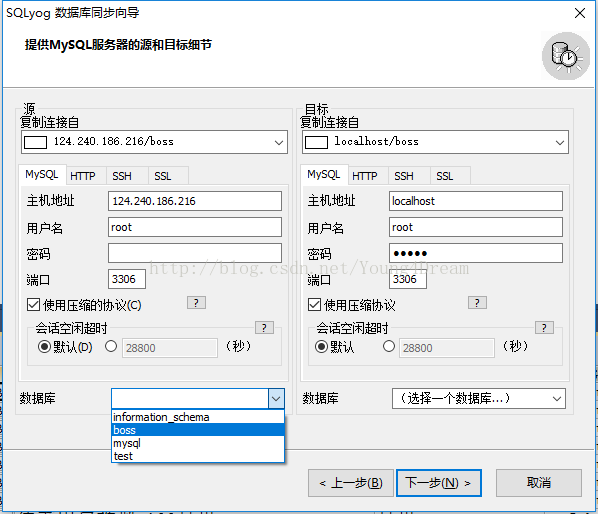The width and height of the screenshot is (598, 514).
Task: Click the previous step button 上一步(B)
Action: tap(351, 483)
